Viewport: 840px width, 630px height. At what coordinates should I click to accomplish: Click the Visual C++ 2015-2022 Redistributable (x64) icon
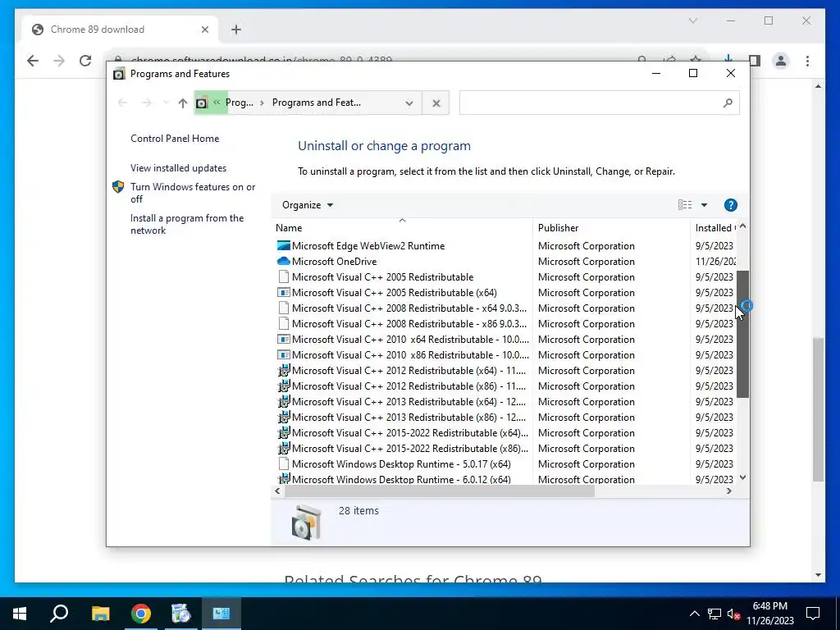(x=283, y=432)
